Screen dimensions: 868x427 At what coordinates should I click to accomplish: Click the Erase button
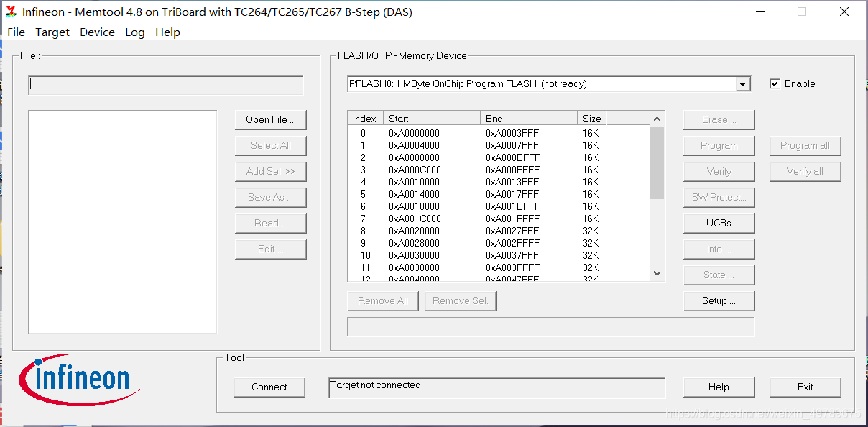(719, 120)
